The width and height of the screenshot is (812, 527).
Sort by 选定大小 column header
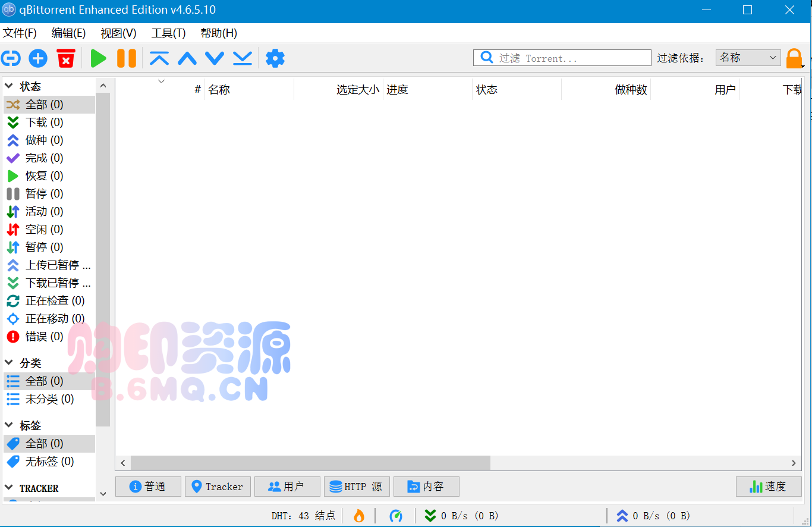tap(338, 90)
